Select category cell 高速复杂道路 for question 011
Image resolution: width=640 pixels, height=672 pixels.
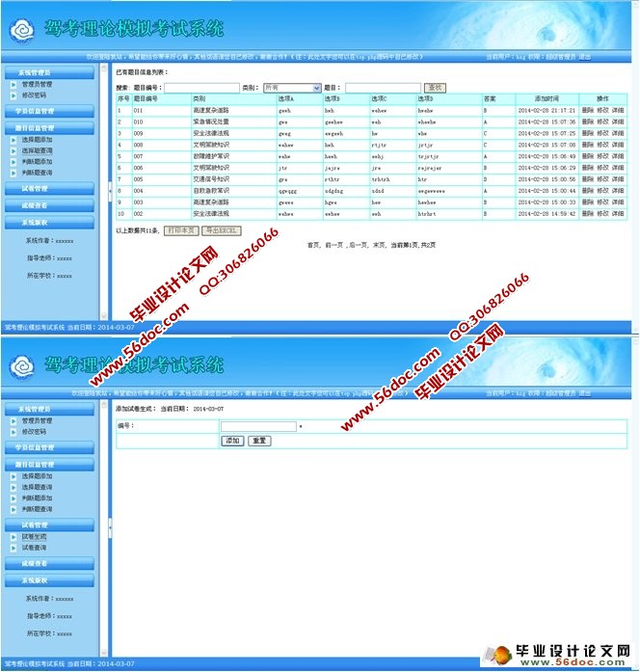234,111
